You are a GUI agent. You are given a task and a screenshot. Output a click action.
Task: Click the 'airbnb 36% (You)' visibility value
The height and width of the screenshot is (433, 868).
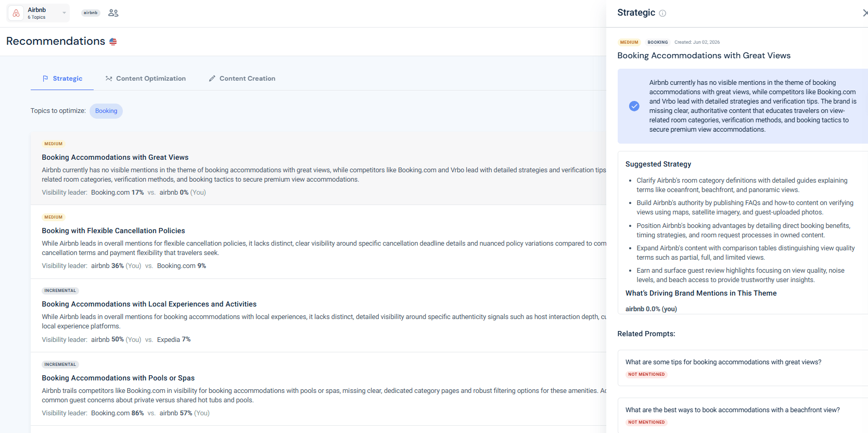click(116, 266)
